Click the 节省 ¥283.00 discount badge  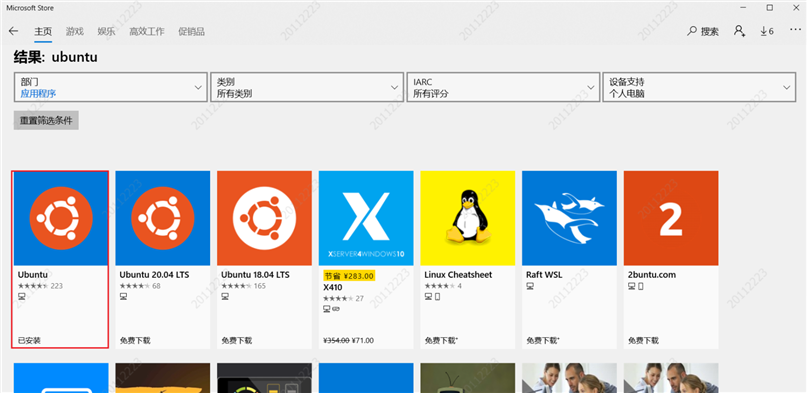point(349,275)
